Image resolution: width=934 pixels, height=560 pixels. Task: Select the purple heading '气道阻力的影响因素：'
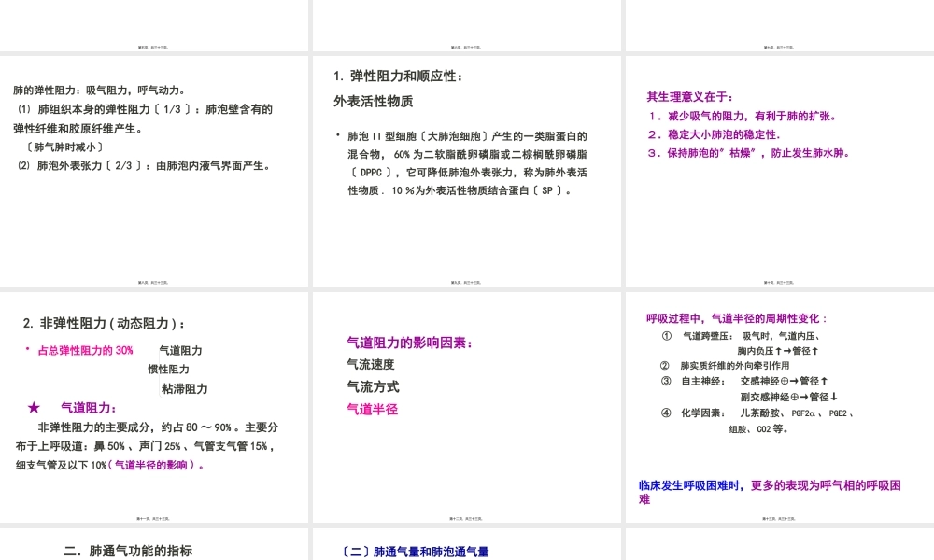click(x=410, y=343)
